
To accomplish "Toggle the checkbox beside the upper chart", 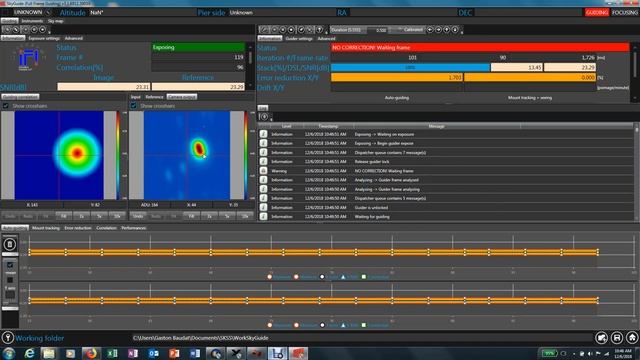I will [10, 265].
